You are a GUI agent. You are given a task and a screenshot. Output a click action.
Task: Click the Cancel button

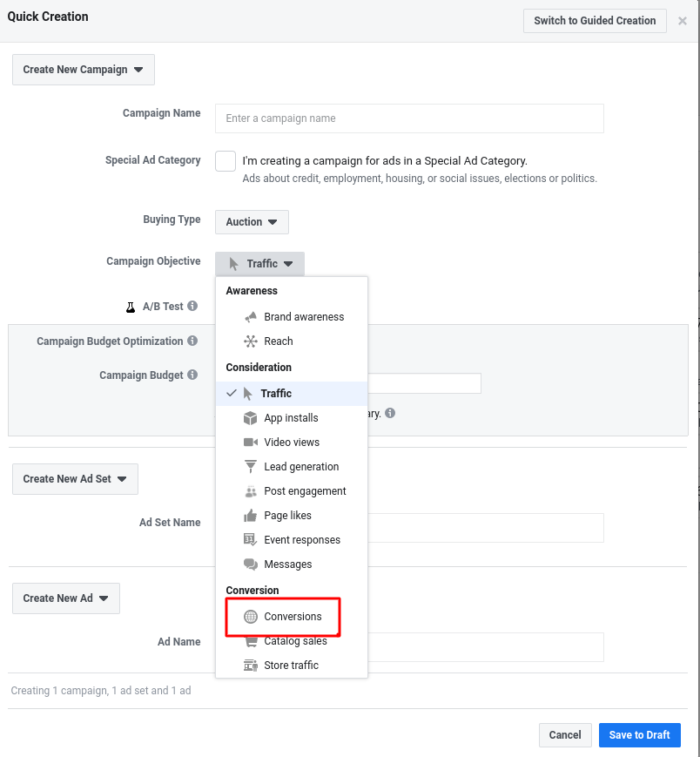click(x=565, y=735)
